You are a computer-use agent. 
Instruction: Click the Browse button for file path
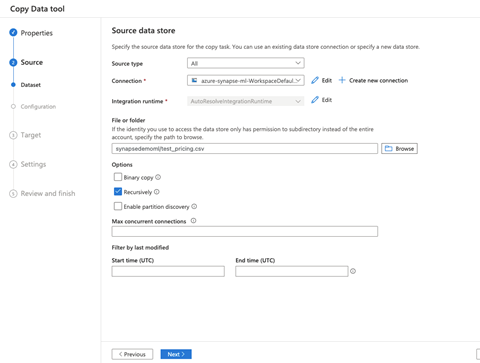399,149
